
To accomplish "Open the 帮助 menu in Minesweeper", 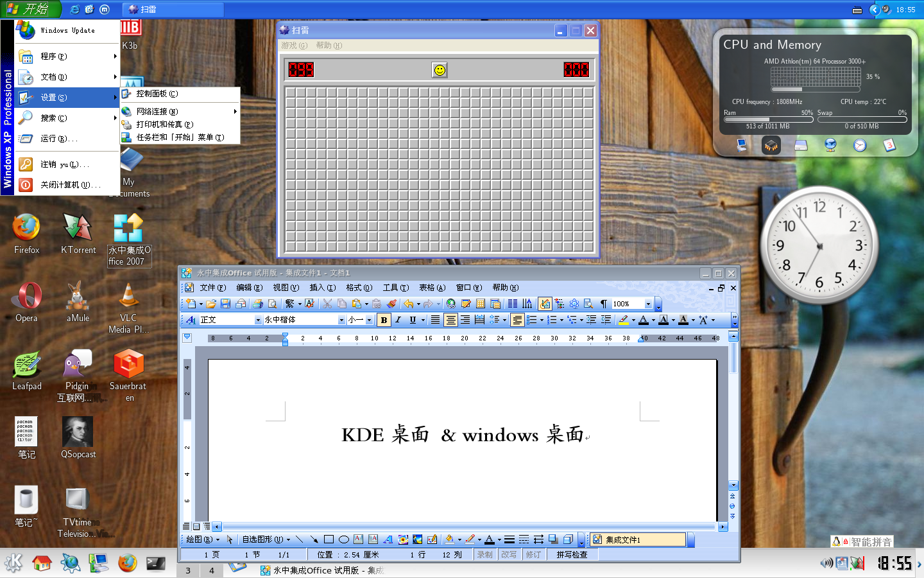I will point(329,46).
